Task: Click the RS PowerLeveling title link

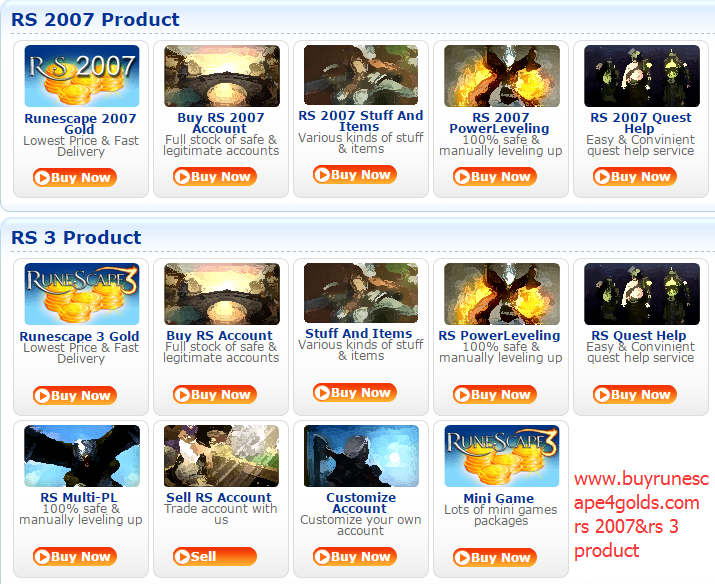Action: click(499, 336)
